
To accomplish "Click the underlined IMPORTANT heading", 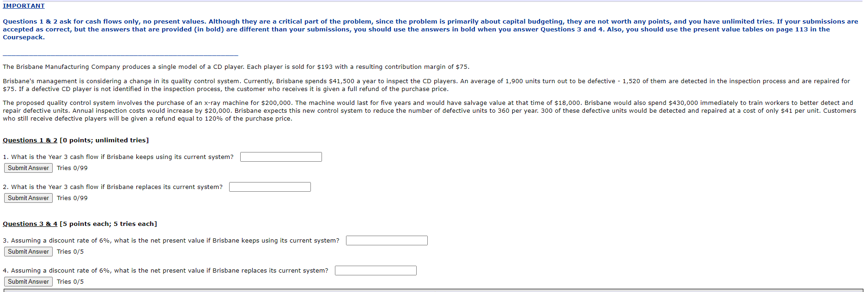I will click(24, 6).
